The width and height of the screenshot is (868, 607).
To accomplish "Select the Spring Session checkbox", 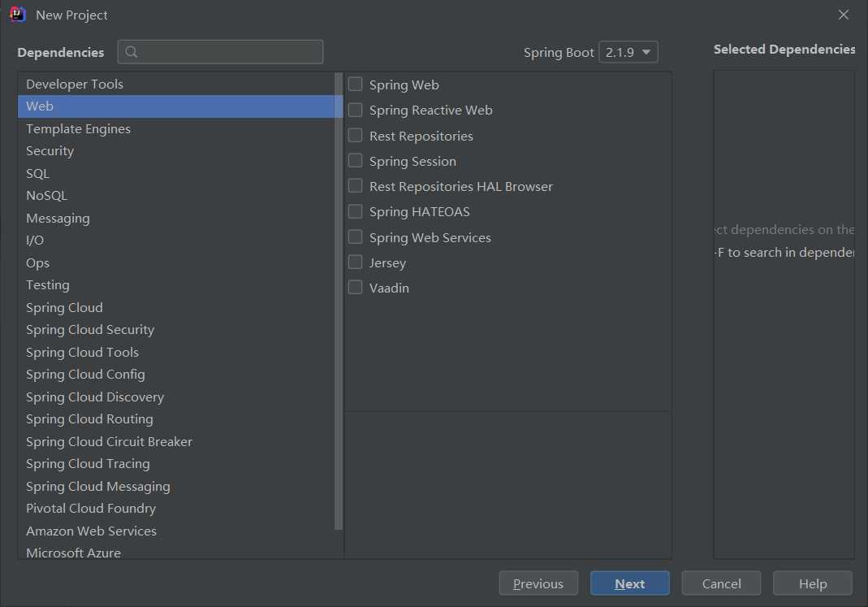I will tap(356, 161).
